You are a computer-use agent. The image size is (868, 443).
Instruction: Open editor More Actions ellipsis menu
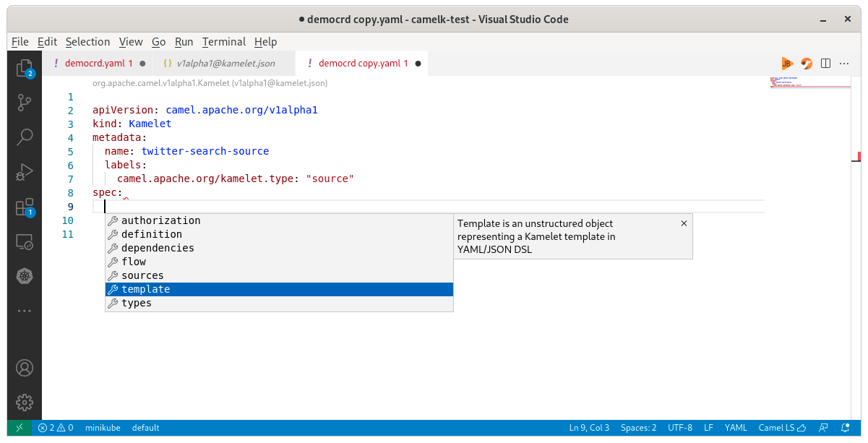pyautogui.click(x=845, y=64)
